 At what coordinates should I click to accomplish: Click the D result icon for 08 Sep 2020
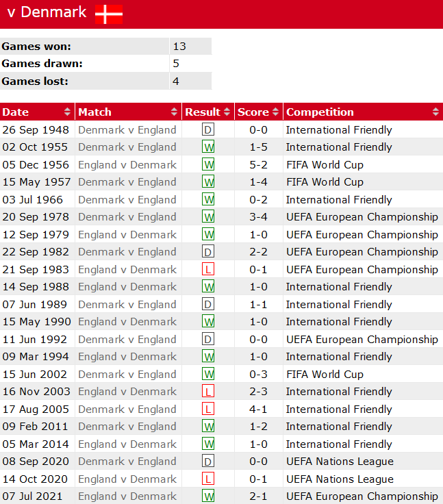[x=209, y=462]
